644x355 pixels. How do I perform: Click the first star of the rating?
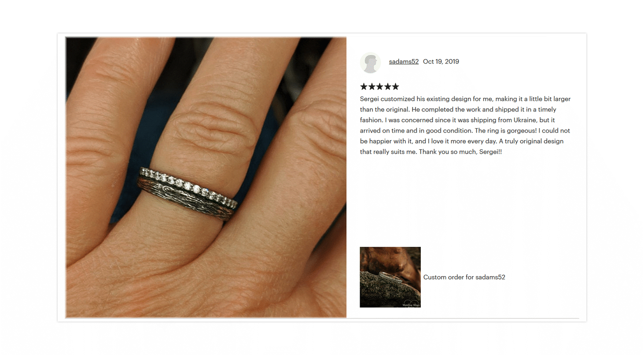tap(364, 87)
